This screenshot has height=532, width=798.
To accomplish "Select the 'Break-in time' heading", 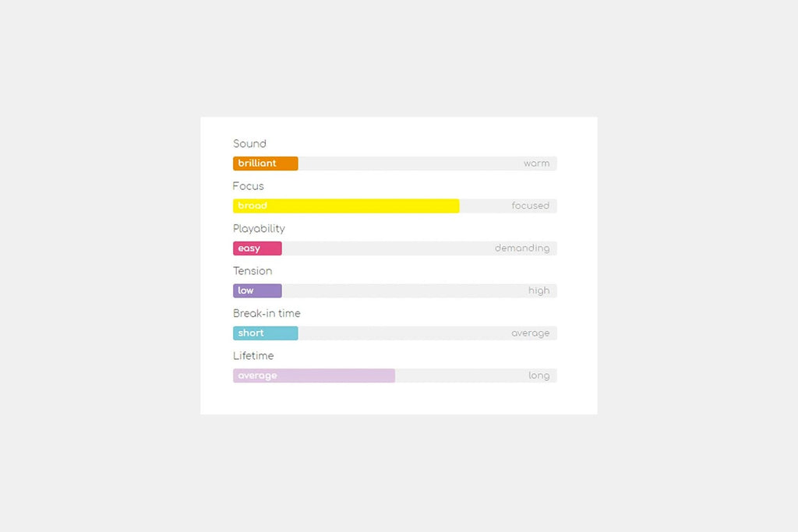I will [x=267, y=313].
